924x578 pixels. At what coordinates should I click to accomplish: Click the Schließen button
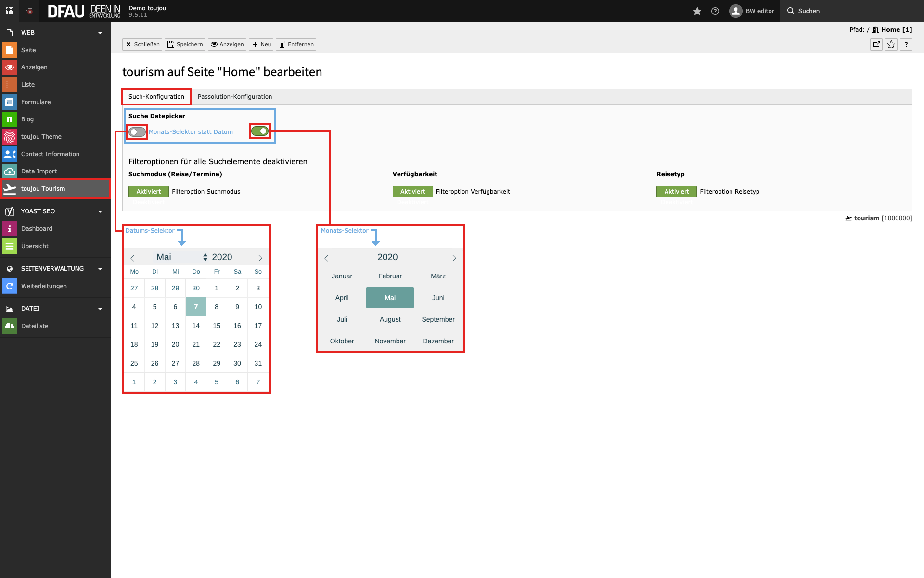pyautogui.click(x=142, y=44)
